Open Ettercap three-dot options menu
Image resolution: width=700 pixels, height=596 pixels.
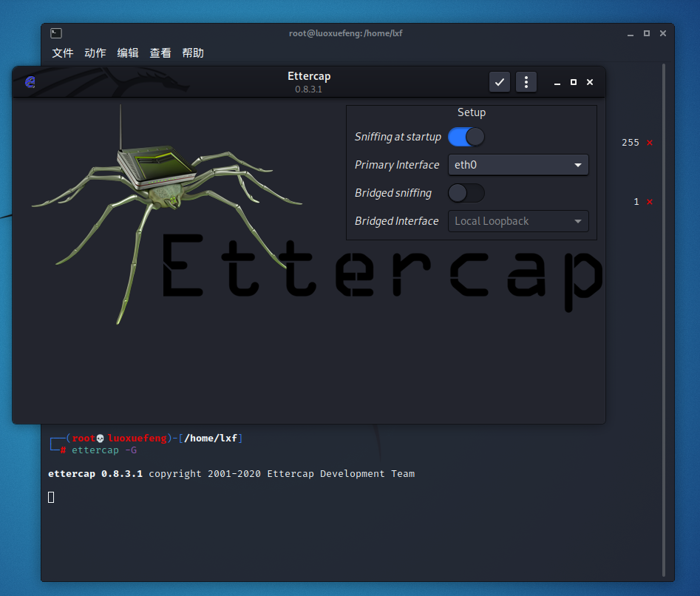click(526, 82)
